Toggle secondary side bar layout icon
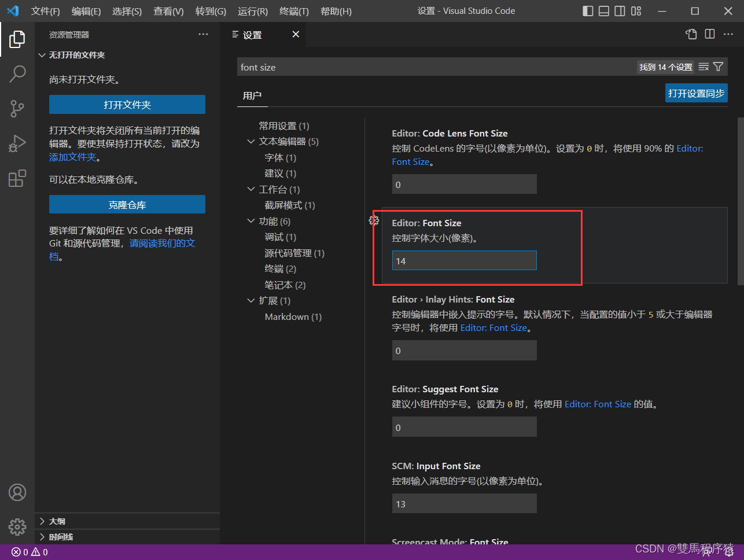The height and width of the screenshot is (560, 744). pos(620,11)
